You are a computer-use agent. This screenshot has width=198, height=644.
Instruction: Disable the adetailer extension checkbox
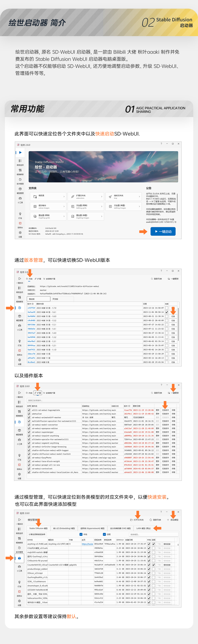tap(29, 414)
